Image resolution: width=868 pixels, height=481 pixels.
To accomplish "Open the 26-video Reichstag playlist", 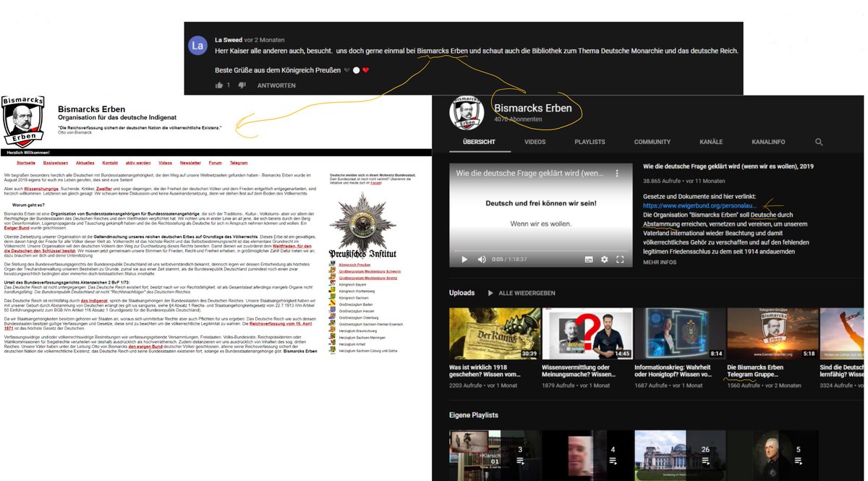I will click(x=680, y=456).
